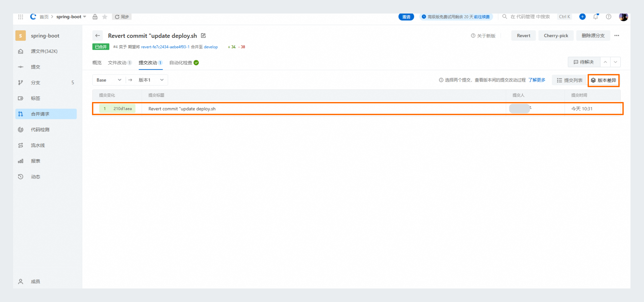The width and height of the screenshot is (644, 302).
Task: Click the tag label icon
Action: (x=21, y=98)
